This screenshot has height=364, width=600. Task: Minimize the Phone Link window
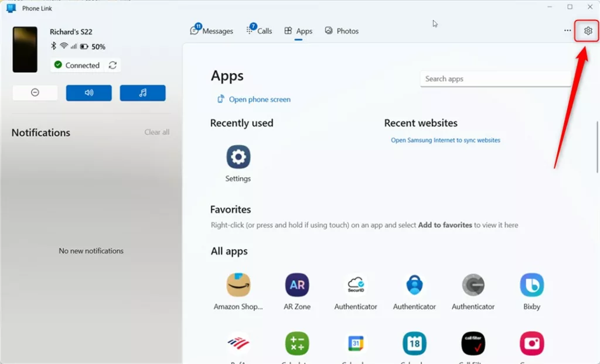click(550, 7)
